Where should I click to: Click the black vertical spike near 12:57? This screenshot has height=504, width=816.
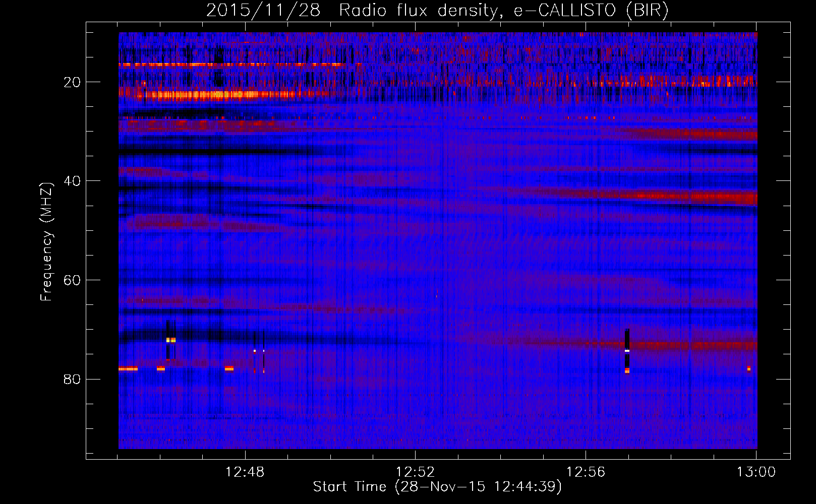627,350
